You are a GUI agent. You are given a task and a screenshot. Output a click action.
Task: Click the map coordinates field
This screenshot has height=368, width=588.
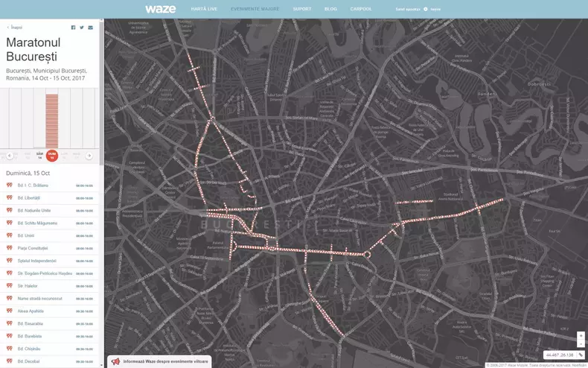click(x=560, y=355)
